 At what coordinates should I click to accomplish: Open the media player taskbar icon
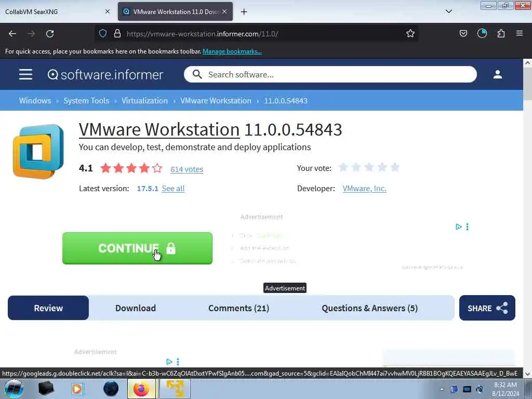[x=77, y=389]
